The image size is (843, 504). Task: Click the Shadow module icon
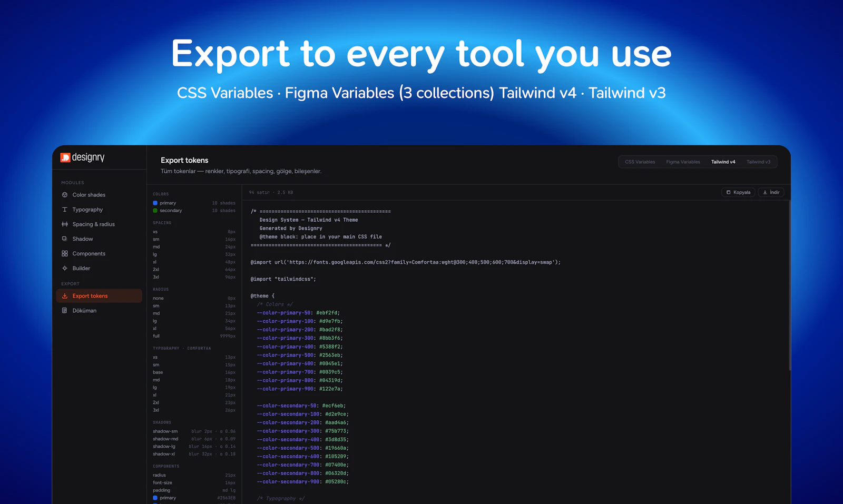(65, 239)
